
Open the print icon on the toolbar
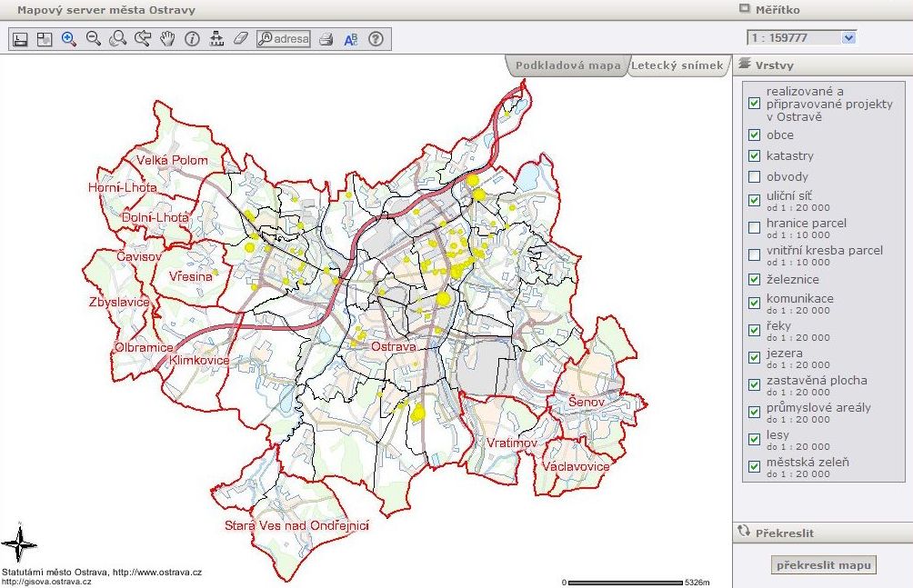(326, 38)
